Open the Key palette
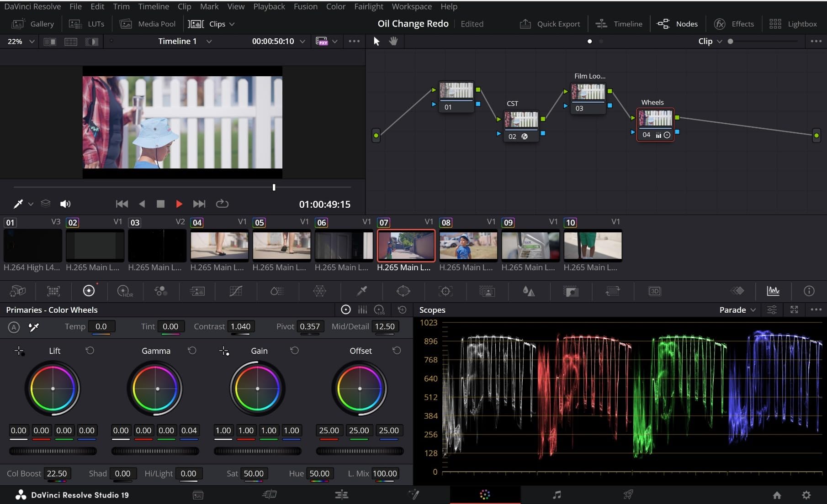Viewport: 827px width, 504px height. (571, 291)
